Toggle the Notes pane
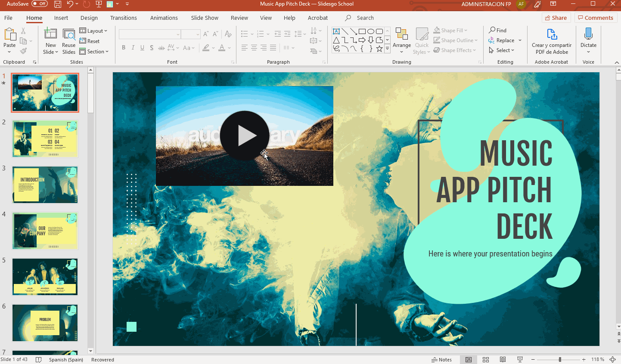Viewport: 621px width, 364px height. [442, 360]
